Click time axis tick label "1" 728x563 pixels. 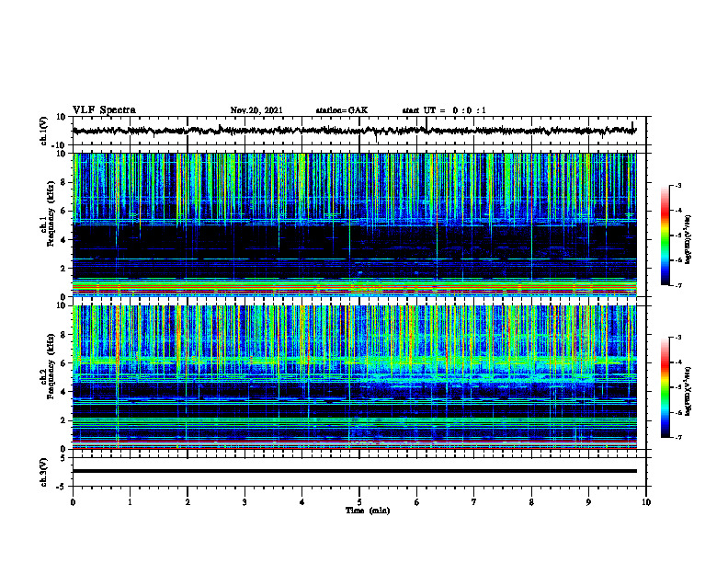pos(130,502)
